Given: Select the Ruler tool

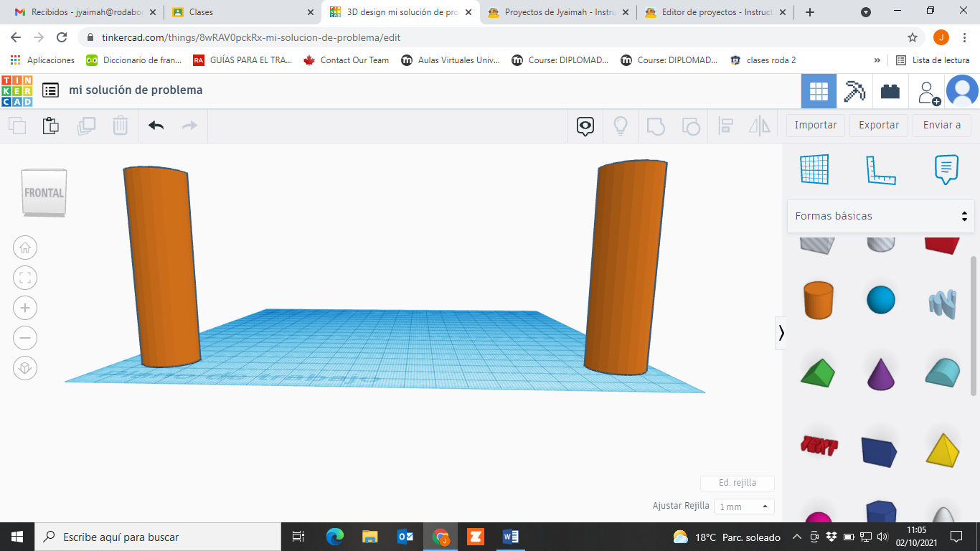Looking at the screenshot, I should pyautogui.click(x=880, y=169).
